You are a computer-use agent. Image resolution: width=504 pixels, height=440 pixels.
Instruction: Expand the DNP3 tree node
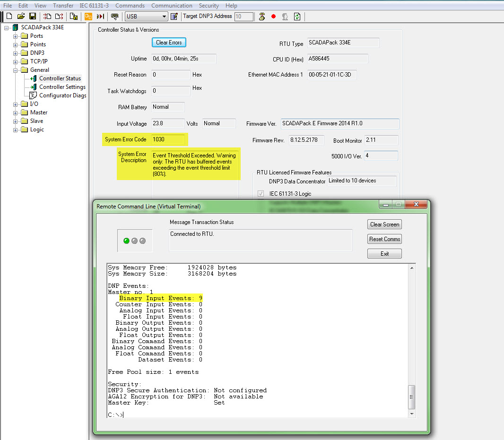click(15, 53)
